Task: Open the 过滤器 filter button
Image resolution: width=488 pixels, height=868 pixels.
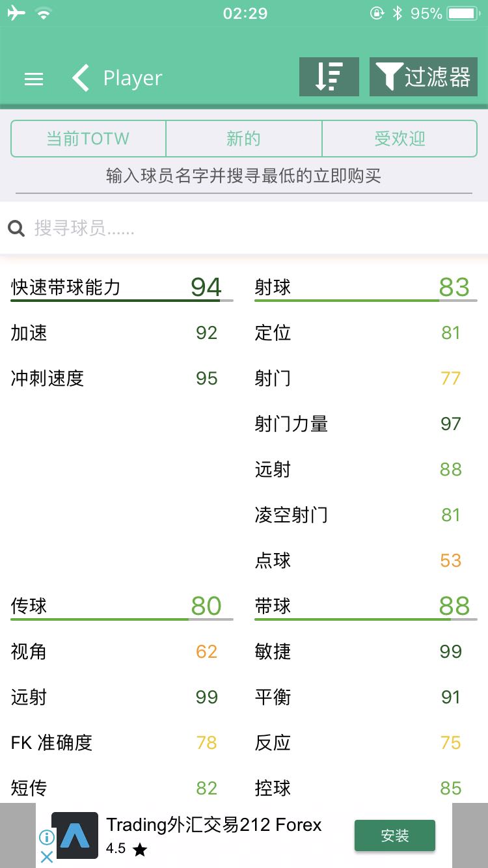Action: pos(423,77)
